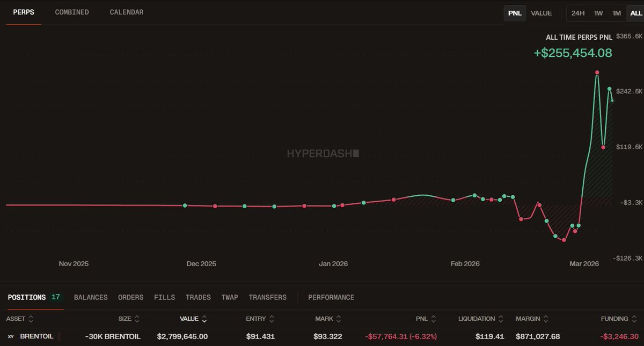Click the green 17 count badge beside POSITIONS

(56, 297)
